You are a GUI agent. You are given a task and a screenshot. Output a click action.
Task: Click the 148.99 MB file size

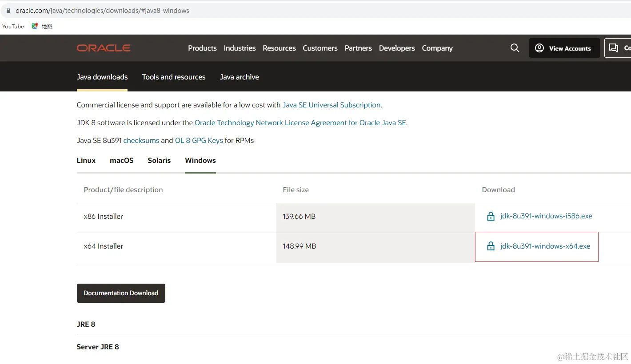click(300, 246)
